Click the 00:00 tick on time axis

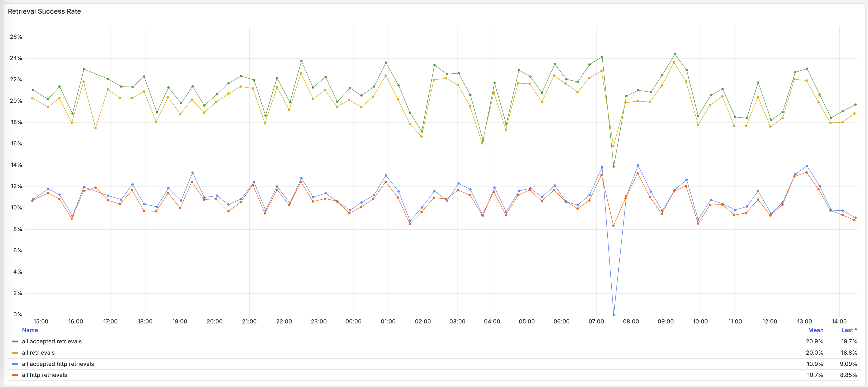pos(353,321)
